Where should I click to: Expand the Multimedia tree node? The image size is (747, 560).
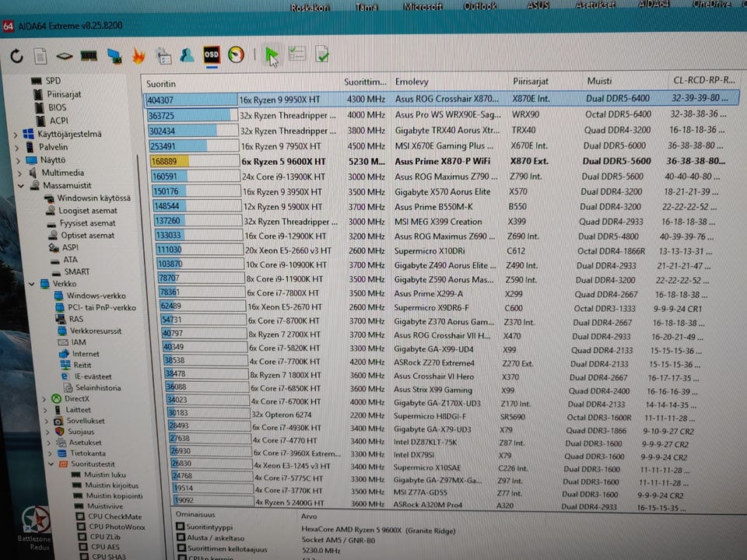coord(19,173)
